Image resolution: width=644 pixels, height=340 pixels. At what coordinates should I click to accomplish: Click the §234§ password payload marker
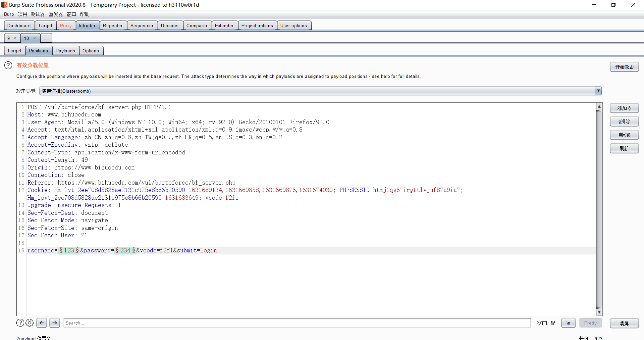click(125, 250)
